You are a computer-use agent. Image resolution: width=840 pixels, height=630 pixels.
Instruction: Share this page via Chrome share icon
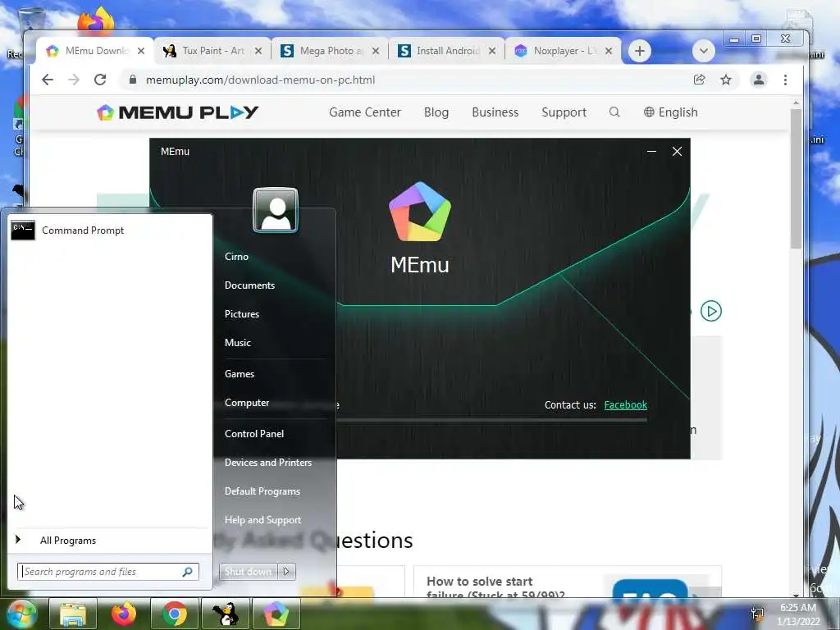pos(699,80)
